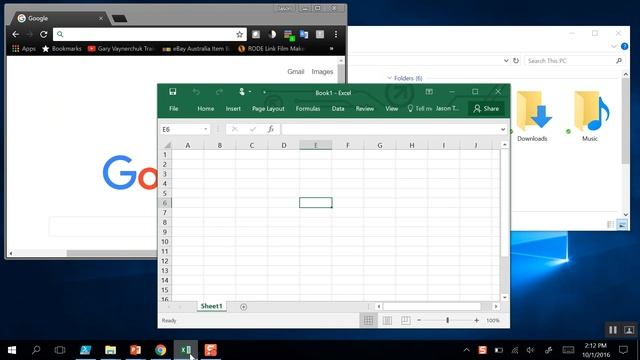Click the Excel 100% zoom level
This screenshot has width=640, height=360.
pyautogui.click(x=493, y=320)
